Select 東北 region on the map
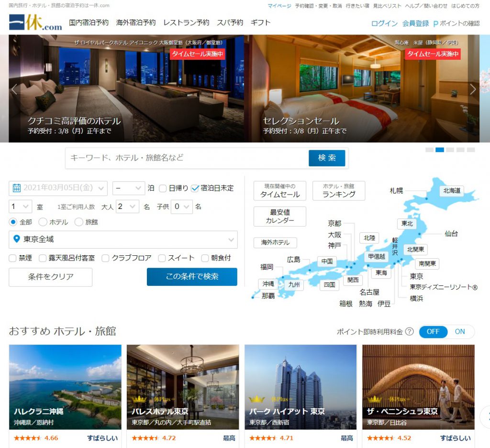 click(407, 224)
